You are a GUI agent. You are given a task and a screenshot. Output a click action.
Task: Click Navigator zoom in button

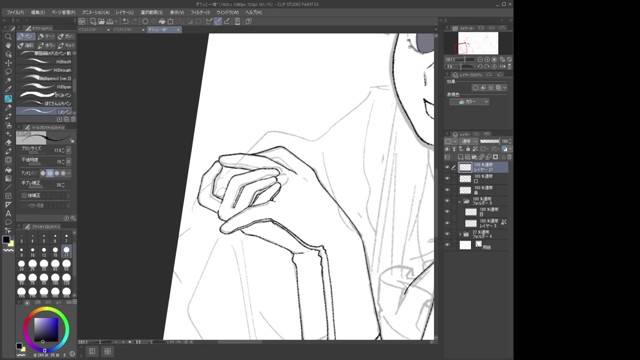(487, 60)
